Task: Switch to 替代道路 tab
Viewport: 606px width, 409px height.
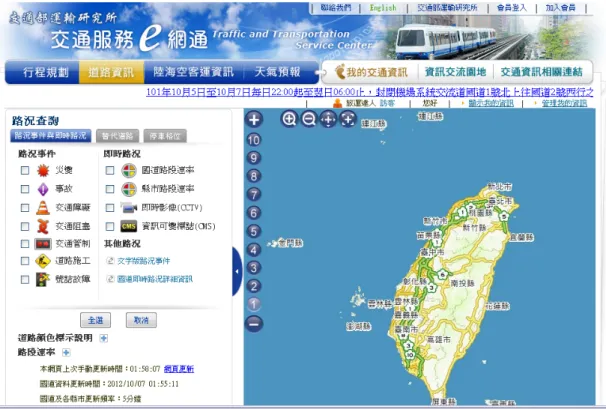Action: point(117,136)
